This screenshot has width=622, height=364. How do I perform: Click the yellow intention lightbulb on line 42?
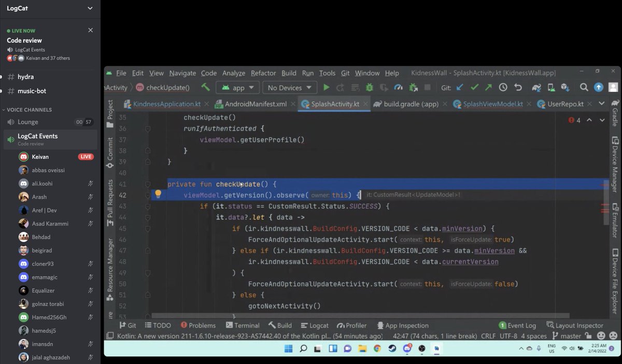158,194
